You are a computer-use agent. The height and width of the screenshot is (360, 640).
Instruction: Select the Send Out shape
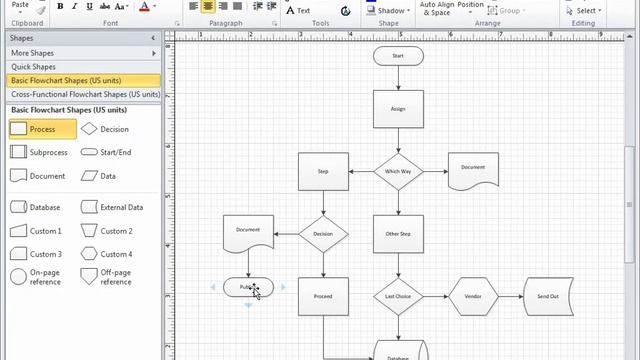click(x=548, y=296)
